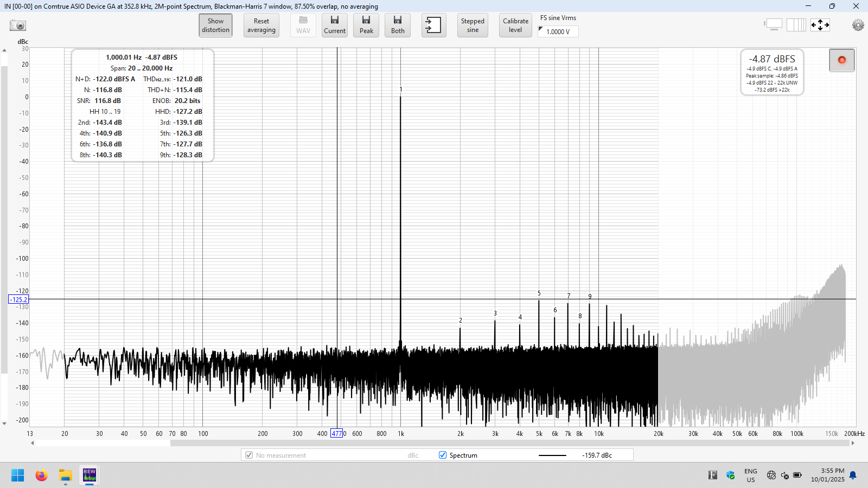Viewport: 868px width, 488px height.
Task: Click the 1,000.01 Hz fundamental readout
Action: coord(124,57)
